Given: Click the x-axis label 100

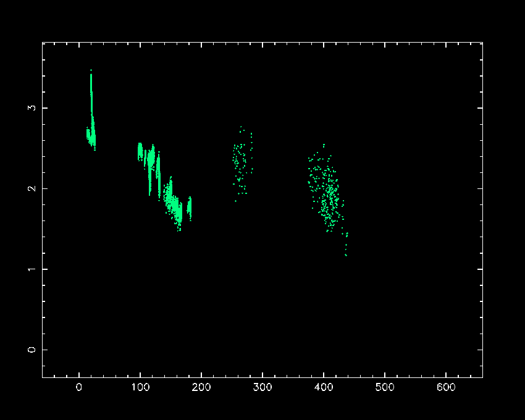Looking at the screenshot, I should click(x=140, y=387).
